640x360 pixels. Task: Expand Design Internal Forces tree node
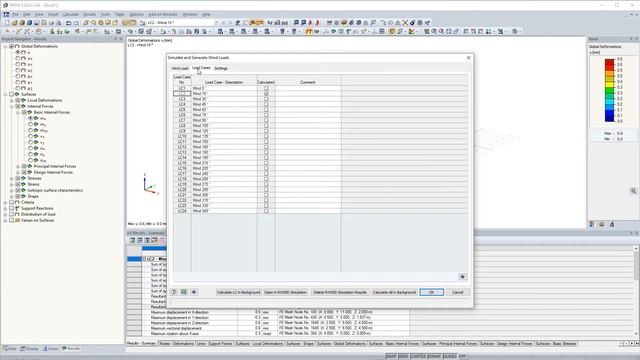coord(18,172)
